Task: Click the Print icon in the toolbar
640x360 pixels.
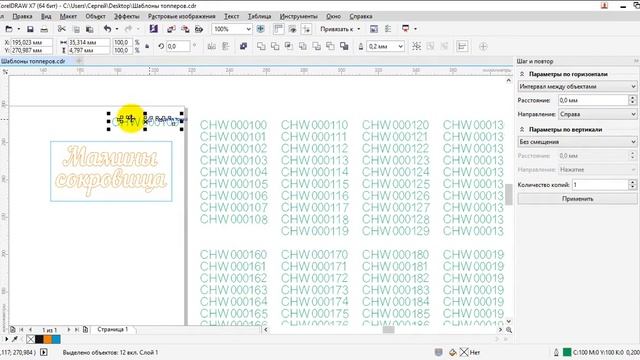Action: pyautogui.click(x=44, y=29)
